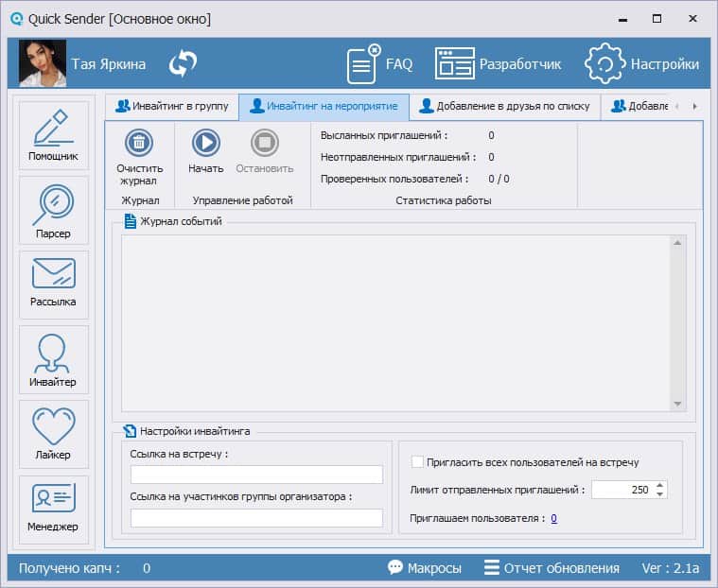Click the Остановить stop button
The height and width of the screenshot is (588, 718).
pyautogui.click(x=265, y=143)
